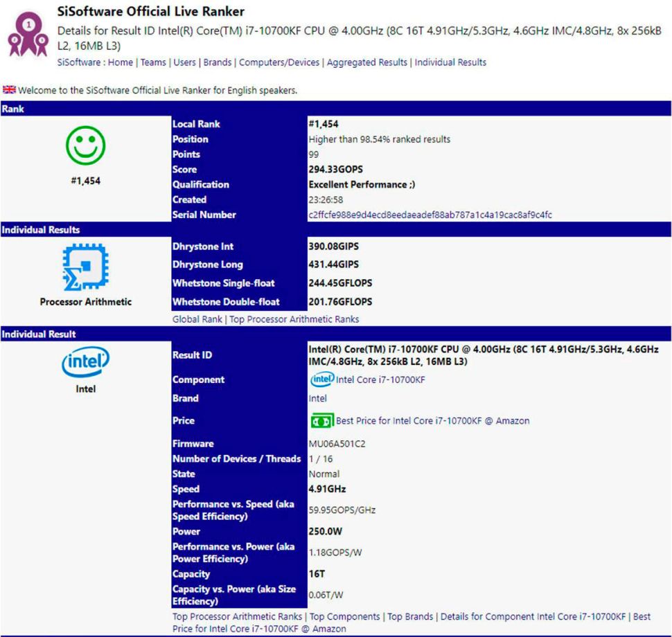Open the Brands link
The height and width of the screenshot is (637, 672).
218,62
